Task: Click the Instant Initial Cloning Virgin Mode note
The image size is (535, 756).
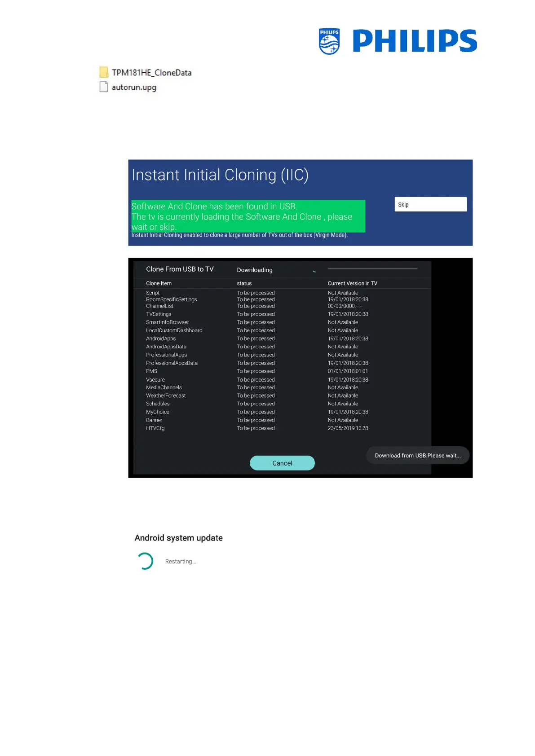Action: [x=239, y=235]
